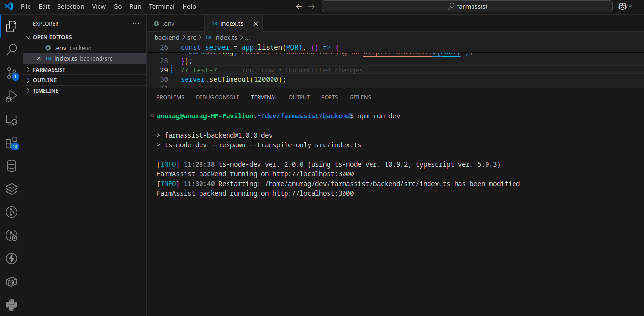This screenshot has height=316, width=644.
Task: Open the GitLens icon in activity bar
Action: click(12, 212)
